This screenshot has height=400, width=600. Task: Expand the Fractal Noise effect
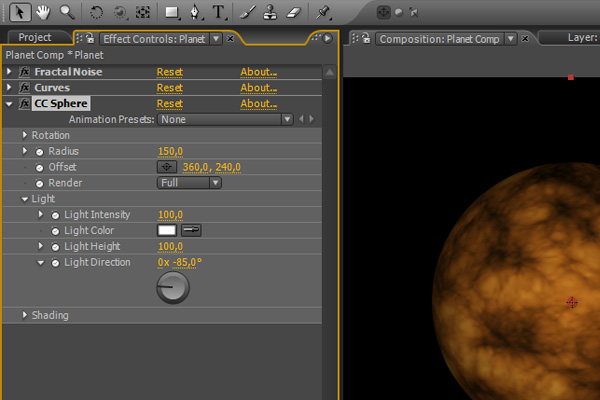click(x=9, y=71)
